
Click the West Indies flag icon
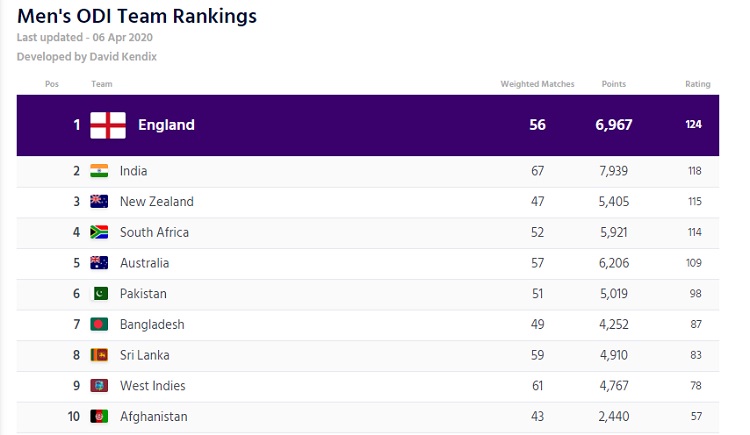point(99,386)
